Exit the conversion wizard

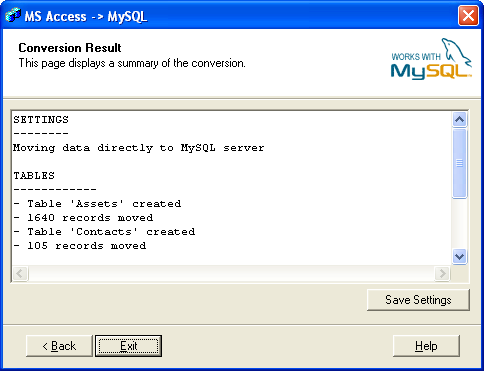point(128,346)
